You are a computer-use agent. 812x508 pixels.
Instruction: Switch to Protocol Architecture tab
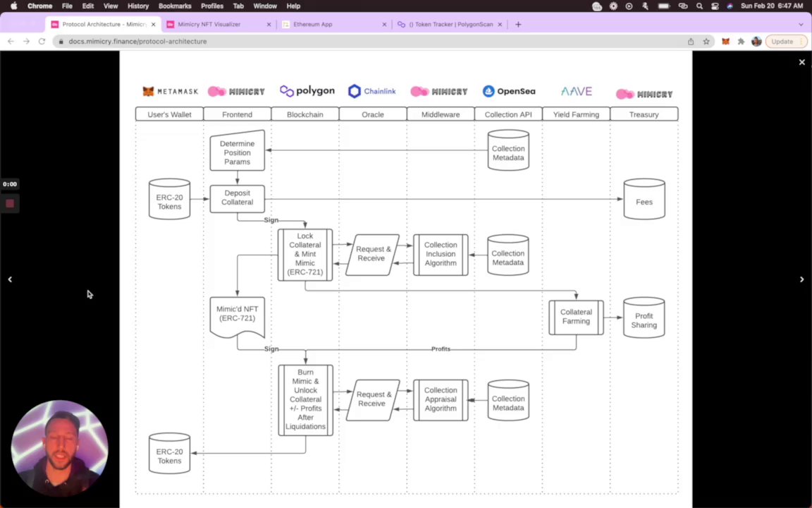click(104, 25)
